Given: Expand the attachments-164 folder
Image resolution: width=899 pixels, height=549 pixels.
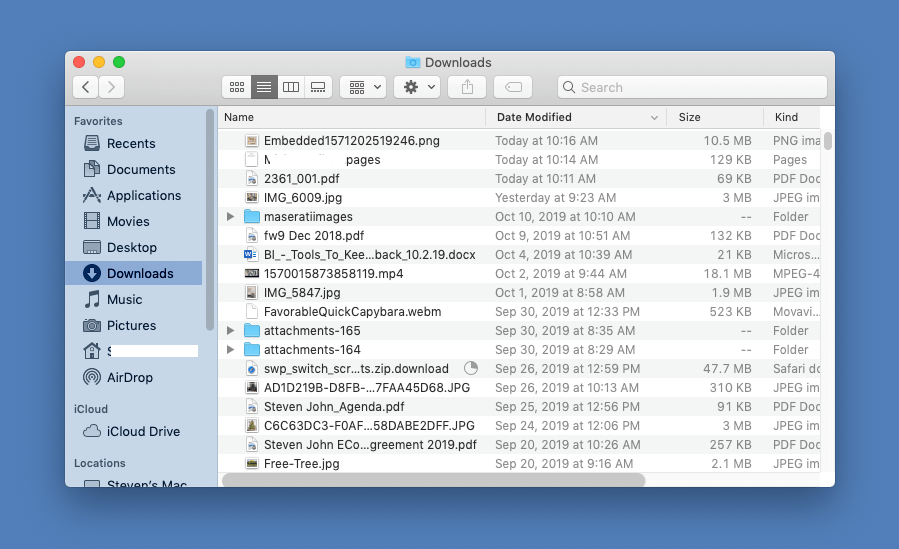Looking at the screenshot, I should click(x=230, y=350).
